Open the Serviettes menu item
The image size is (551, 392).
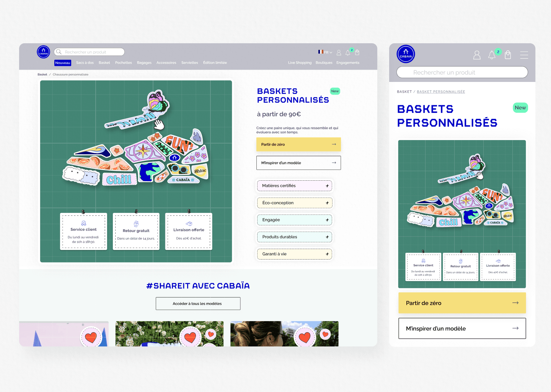190,63
